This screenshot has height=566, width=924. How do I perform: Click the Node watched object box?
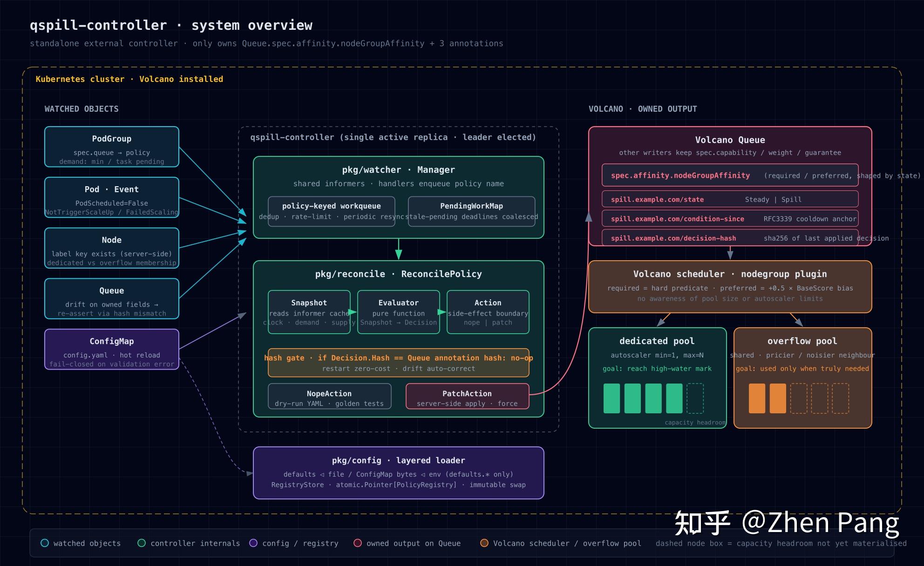point(112,248)
